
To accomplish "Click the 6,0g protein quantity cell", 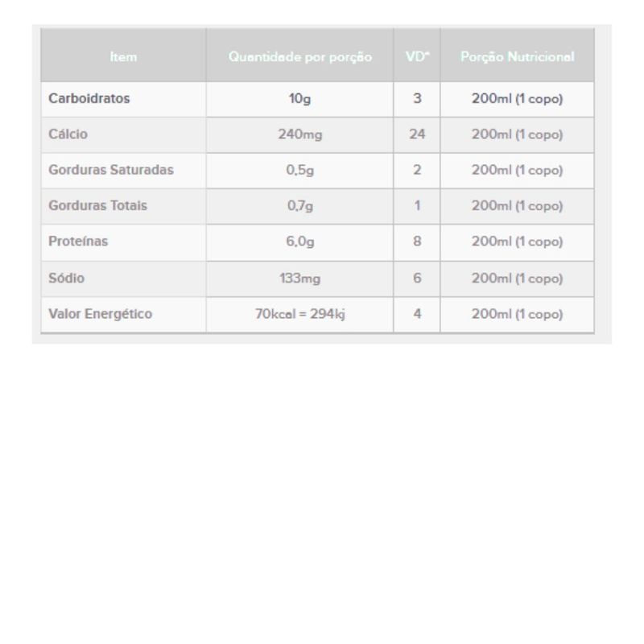I will [299, 242].
